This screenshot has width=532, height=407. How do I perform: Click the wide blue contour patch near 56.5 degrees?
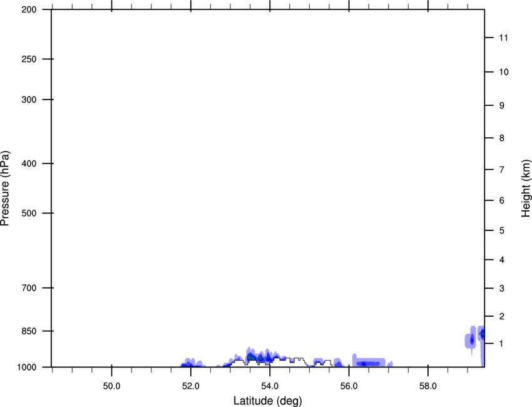pyautogui.click(x=369, y=361)
